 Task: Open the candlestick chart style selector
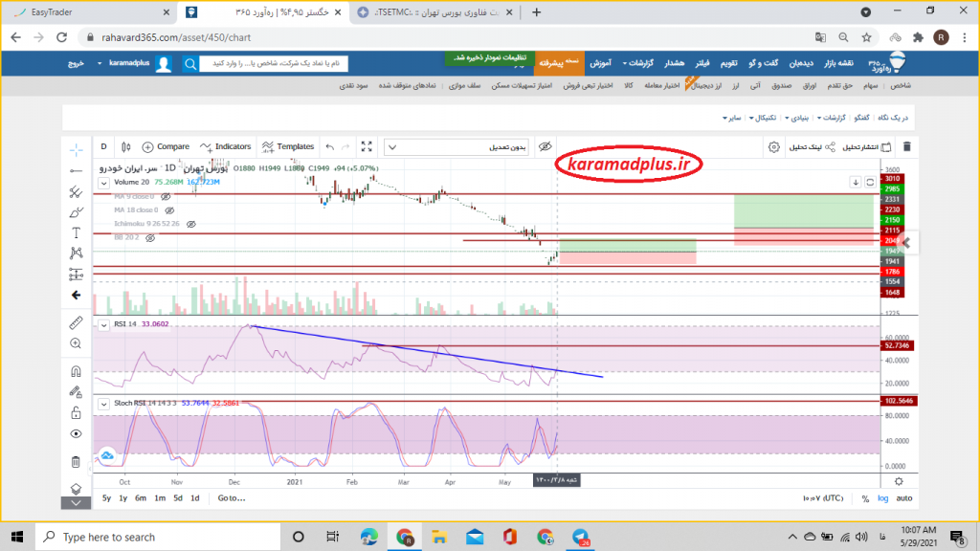(125, 146)
